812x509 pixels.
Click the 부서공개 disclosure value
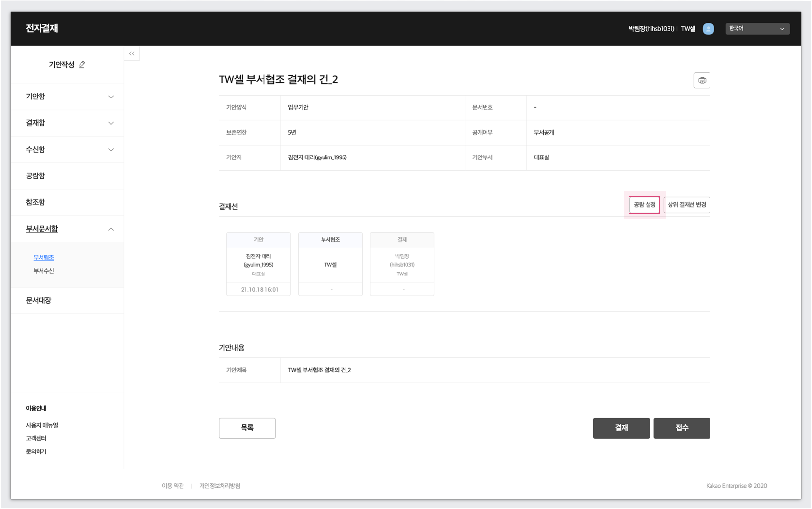click(x=544, y=133)
